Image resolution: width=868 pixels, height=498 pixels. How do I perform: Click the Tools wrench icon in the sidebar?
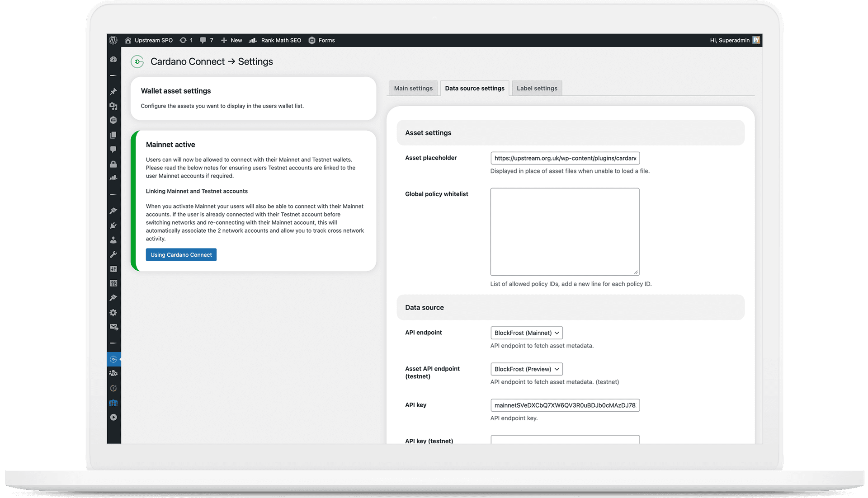click(113, 254)
